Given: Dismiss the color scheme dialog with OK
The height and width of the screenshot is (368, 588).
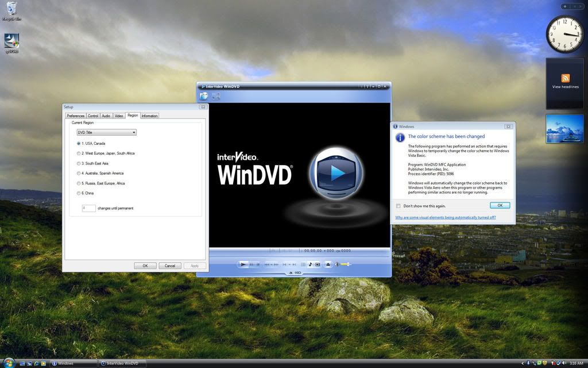Looking at the screenshot, I should tap(500, 205).
